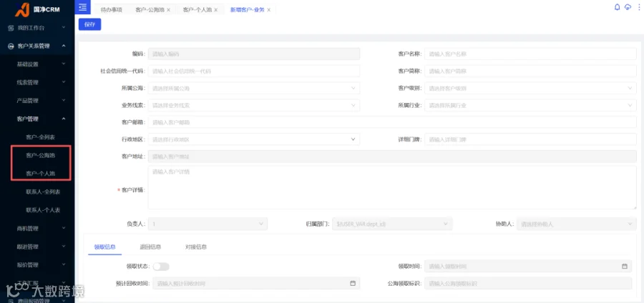Click the 公海领取标识 input field
The height and width of the screenshot is (303, 644).
(528, 283)
